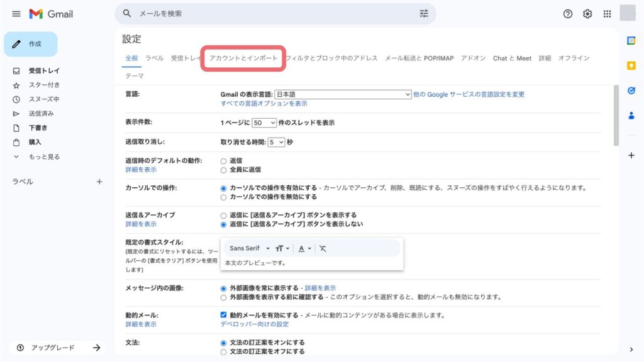
Task: Open the text color picker
Action: [304, 248]
